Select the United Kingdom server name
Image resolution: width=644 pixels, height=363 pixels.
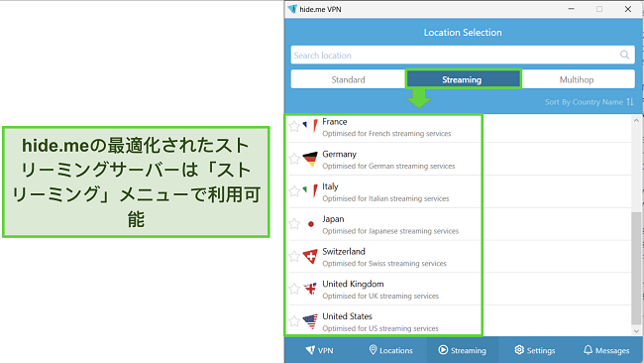[x=354, y=284]
